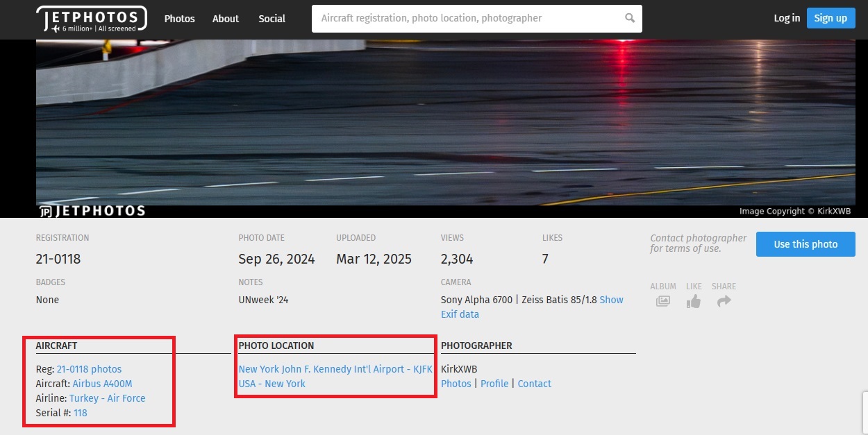Open the Social menu item

272,19
